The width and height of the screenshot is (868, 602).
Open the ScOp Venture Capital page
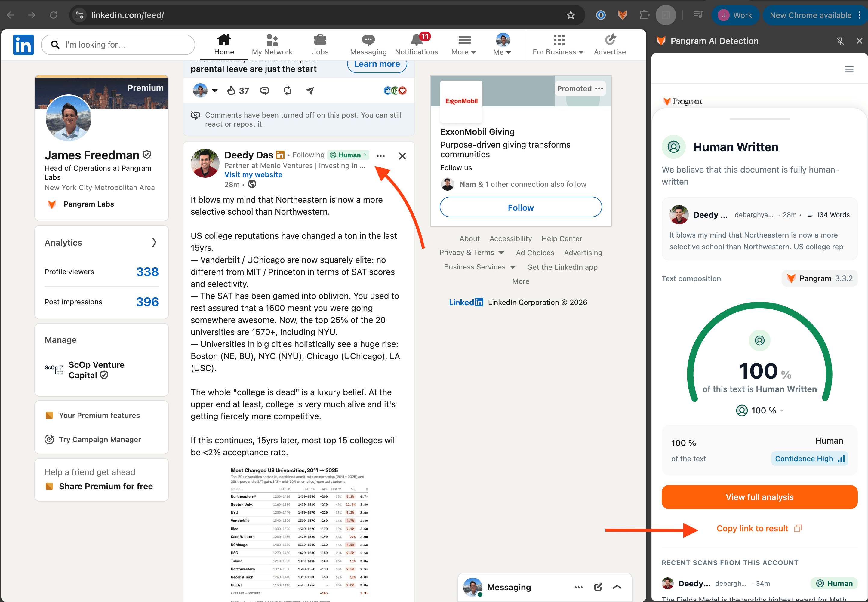point(96,370)
